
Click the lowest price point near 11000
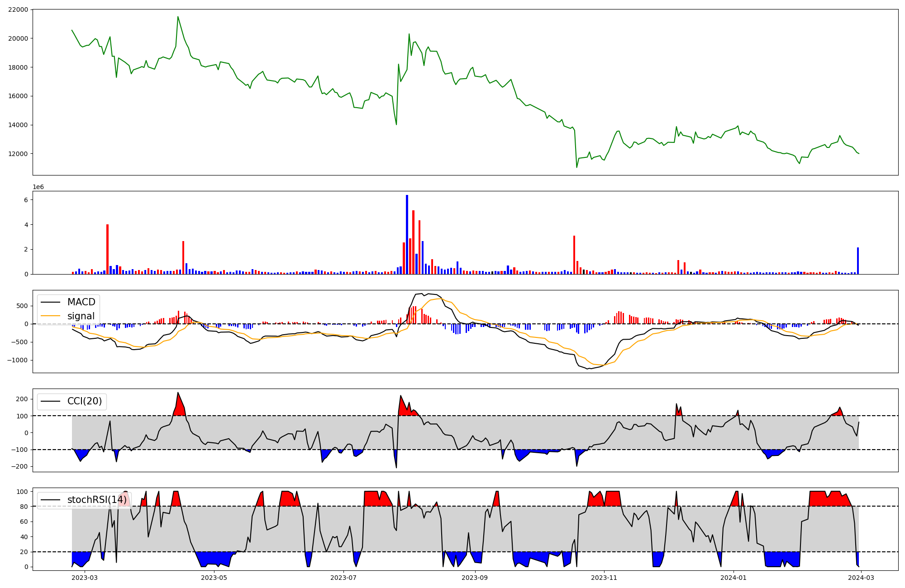pos(576,167)
